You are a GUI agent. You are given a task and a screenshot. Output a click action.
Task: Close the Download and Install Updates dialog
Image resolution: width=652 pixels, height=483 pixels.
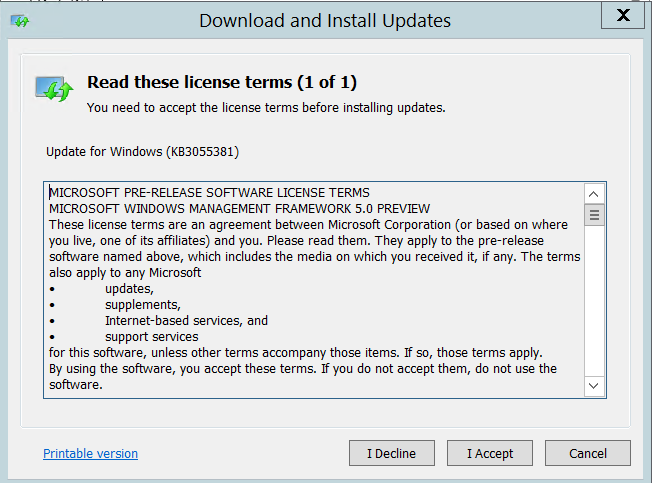(x=622, y=16)
